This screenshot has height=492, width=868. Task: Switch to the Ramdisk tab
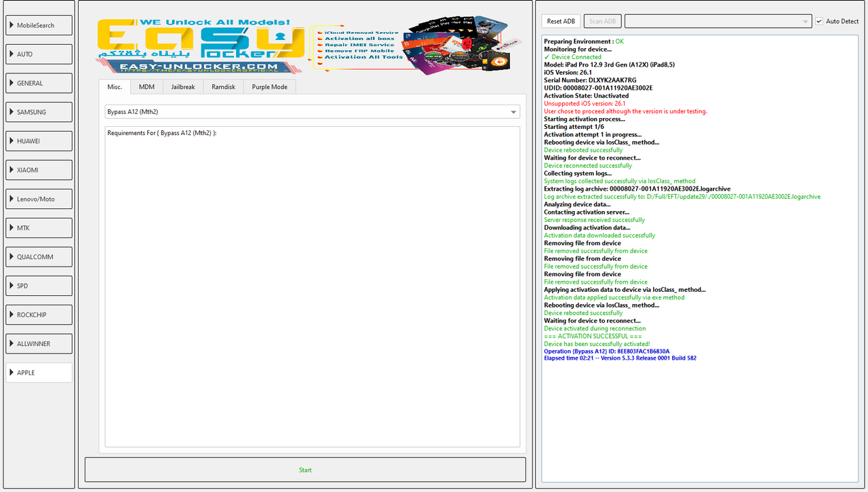(223, 87)
